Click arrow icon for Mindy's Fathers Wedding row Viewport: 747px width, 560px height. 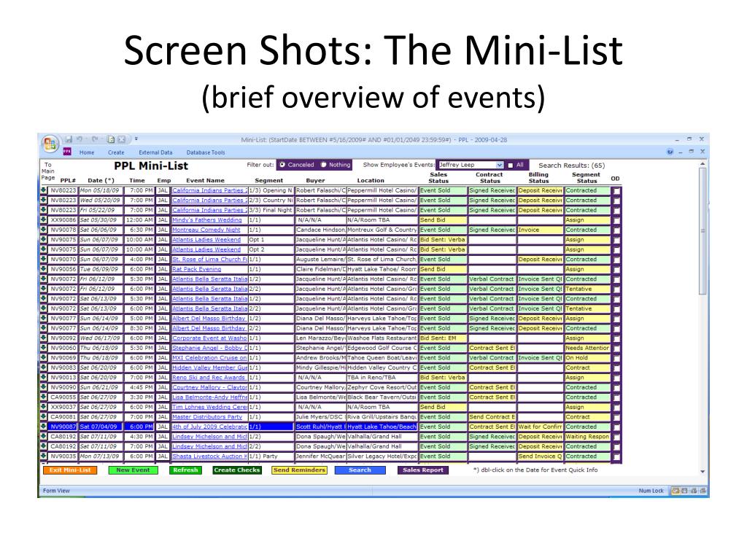(x=43, y=219)
